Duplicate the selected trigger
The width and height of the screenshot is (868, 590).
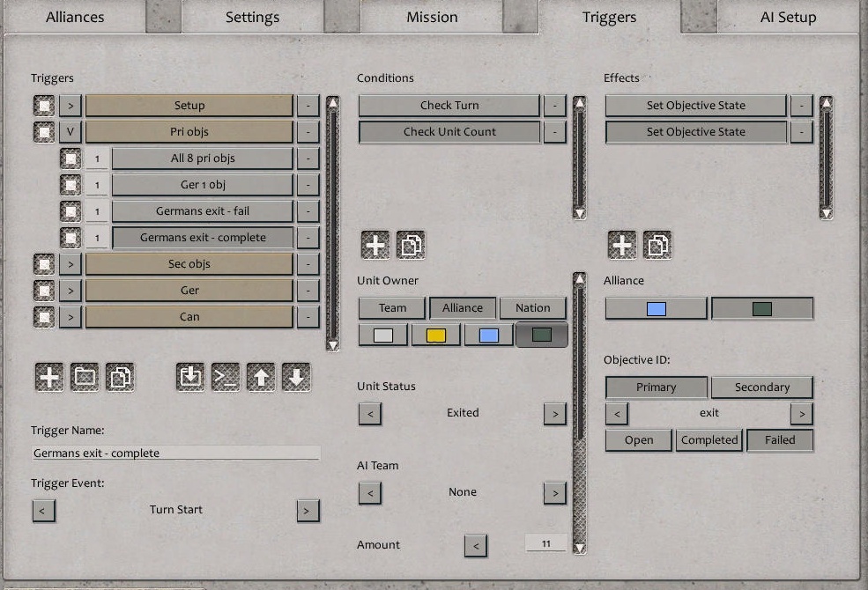[x=121, y=377]
